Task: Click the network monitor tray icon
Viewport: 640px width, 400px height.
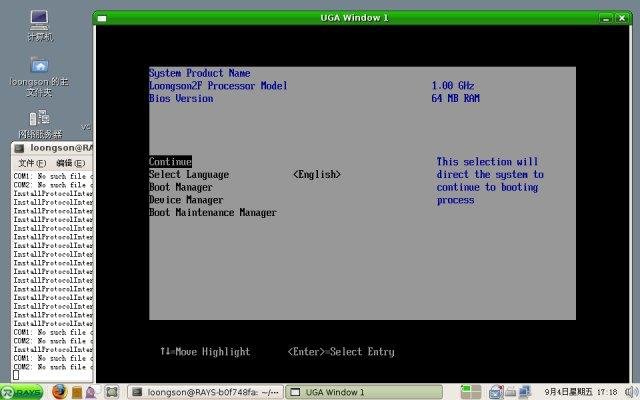Action: point(524,392)
